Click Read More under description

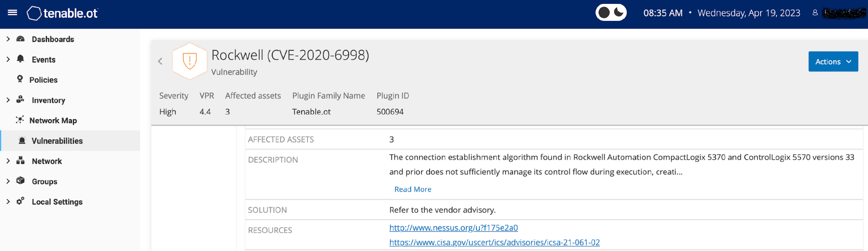pyautogui.click(x=413, y=189)
